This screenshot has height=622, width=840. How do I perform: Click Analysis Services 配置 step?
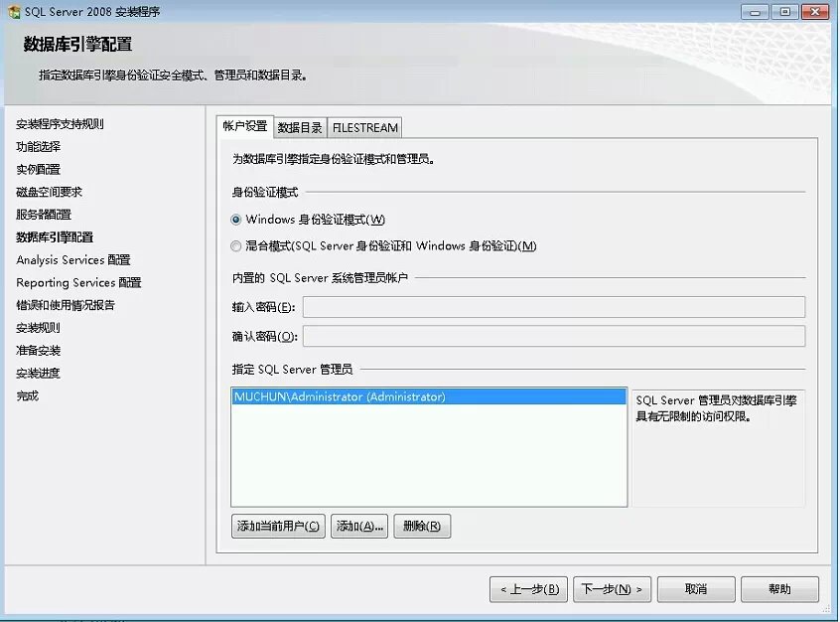[x=73, y=260]
